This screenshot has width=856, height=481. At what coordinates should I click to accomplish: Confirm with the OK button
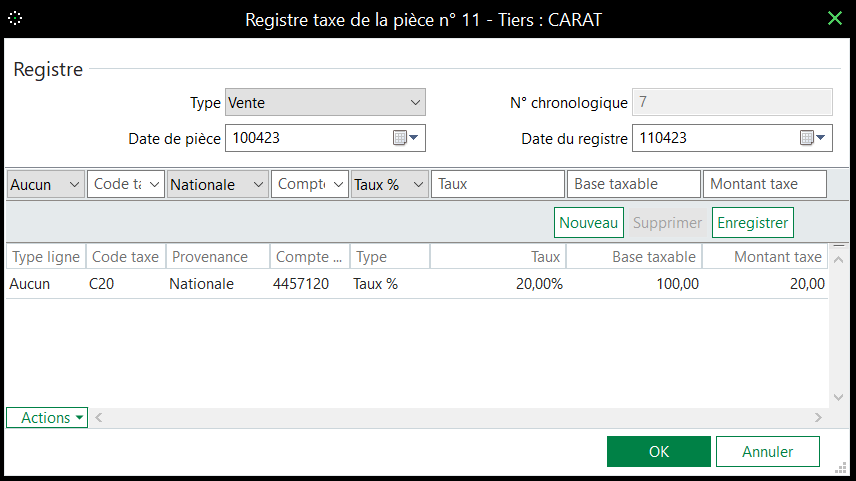click(x=658, y=451)
